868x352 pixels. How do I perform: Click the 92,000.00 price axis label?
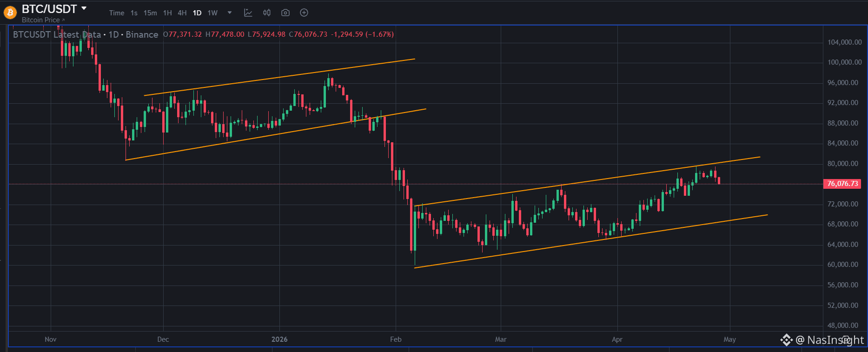pos(843,103)
